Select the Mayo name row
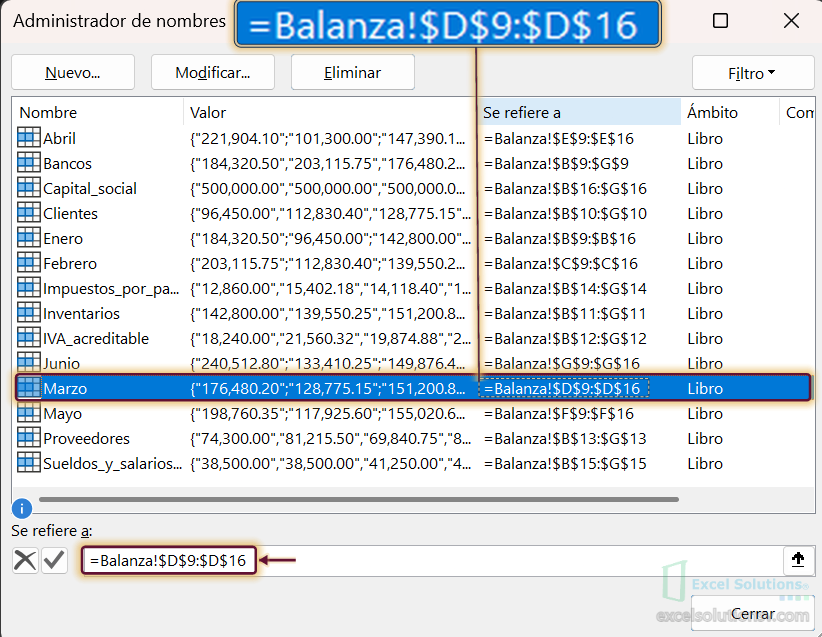This screenshot has height=637, width=822. (x=413, y=414)
